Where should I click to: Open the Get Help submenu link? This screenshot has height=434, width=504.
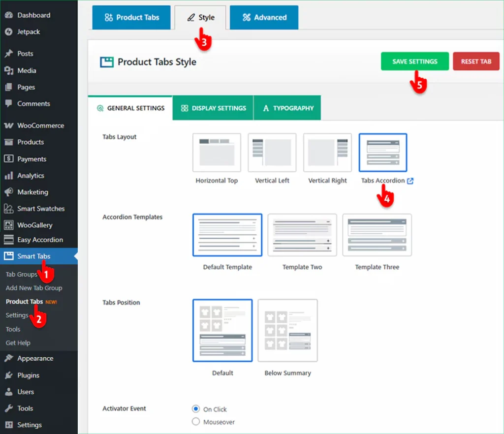point(18,343)
